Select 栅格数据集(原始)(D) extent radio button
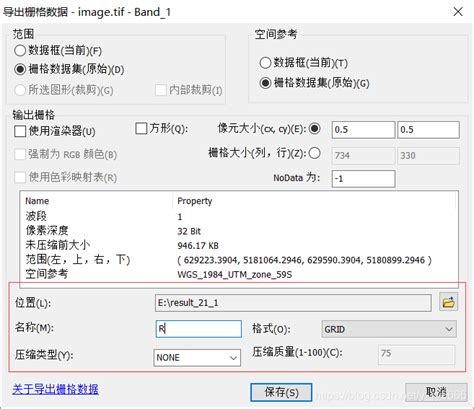 pos(20,69)
